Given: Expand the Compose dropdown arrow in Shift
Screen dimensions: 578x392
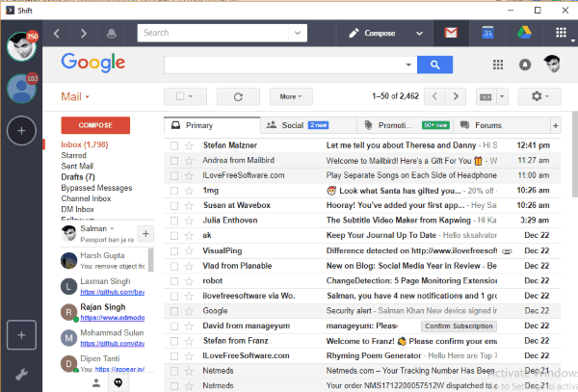Looking at the screenshot, I should pyautogui.click(x=419, y=34).
